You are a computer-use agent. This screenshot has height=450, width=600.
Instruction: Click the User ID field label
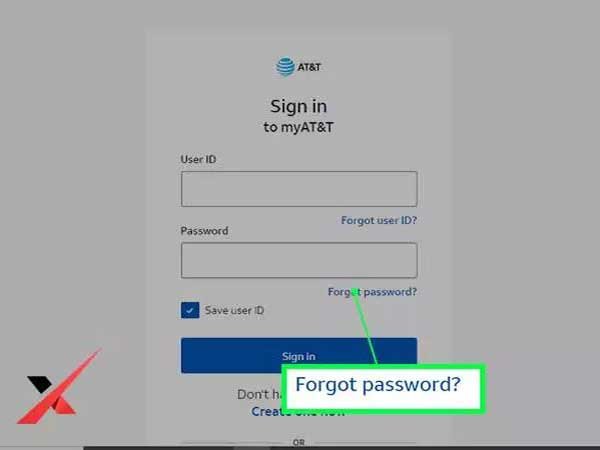pos(198,159)
